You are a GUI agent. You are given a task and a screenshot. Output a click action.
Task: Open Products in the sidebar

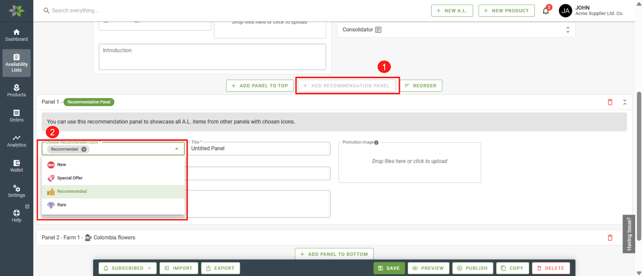pyautogui.click(x=17, y=91)
